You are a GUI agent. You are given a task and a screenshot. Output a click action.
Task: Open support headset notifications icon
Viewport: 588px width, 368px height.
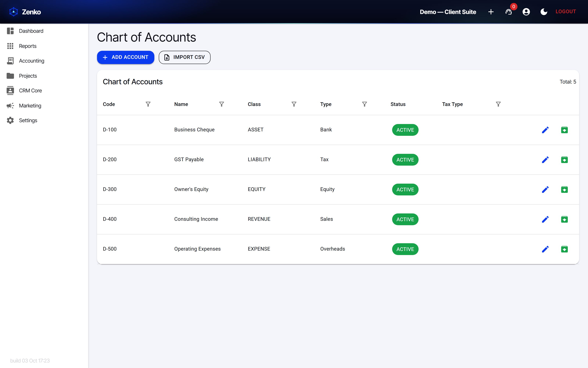pyautogui.click(x=509, y=12)
